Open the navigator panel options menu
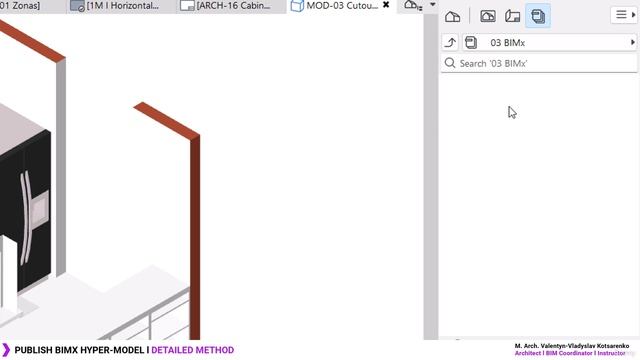 [x=624, y=15]
